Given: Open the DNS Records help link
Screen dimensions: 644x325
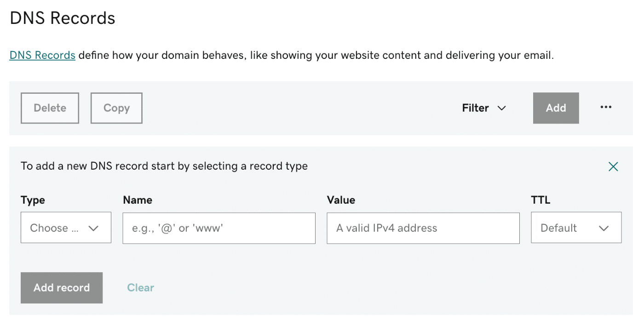Looking at the screenshot, I should (x=42, y=55).
